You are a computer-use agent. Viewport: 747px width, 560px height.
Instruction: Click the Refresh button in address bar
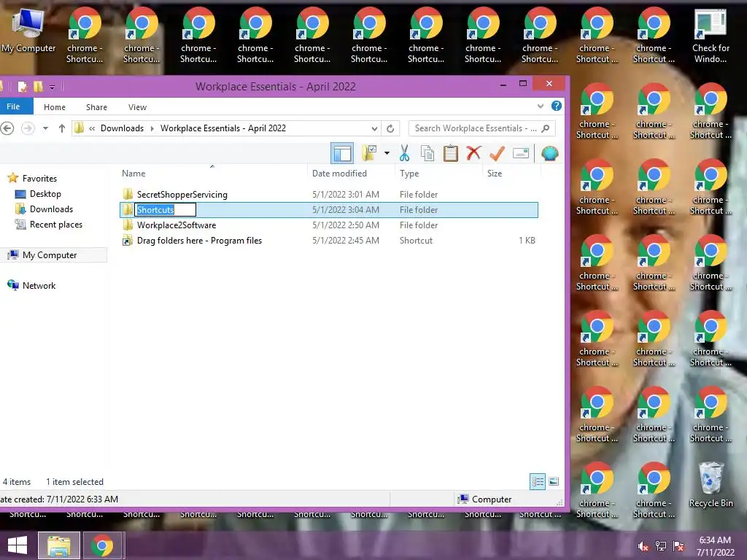coord(390,128)
